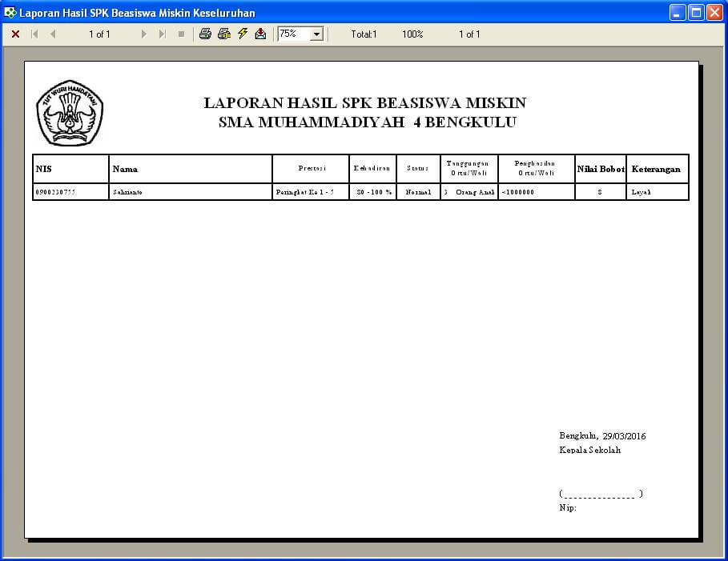Screen dimensions: 728x561
Task: Close the preview with the red X icon
Action: coord(15,34)
